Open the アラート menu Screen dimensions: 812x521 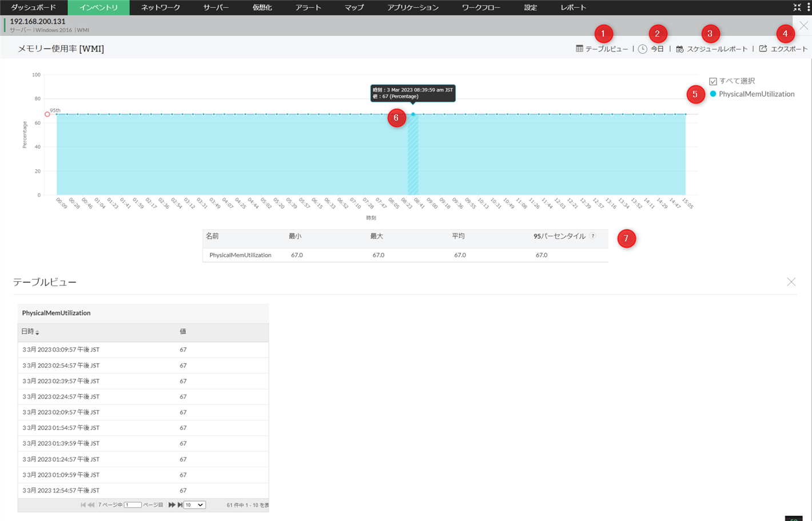click(309, 7)
